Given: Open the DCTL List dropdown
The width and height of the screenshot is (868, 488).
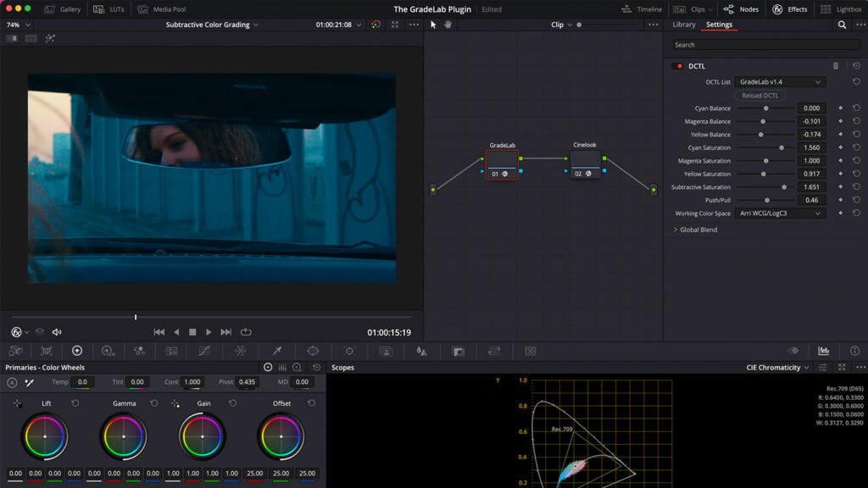Looking at the screenshot, I should [x=780, y=82].
